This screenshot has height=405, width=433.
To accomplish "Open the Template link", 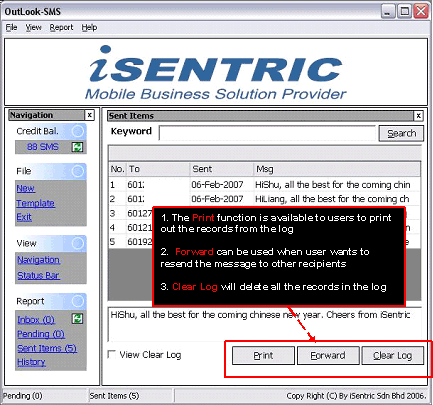I will 36,203.
